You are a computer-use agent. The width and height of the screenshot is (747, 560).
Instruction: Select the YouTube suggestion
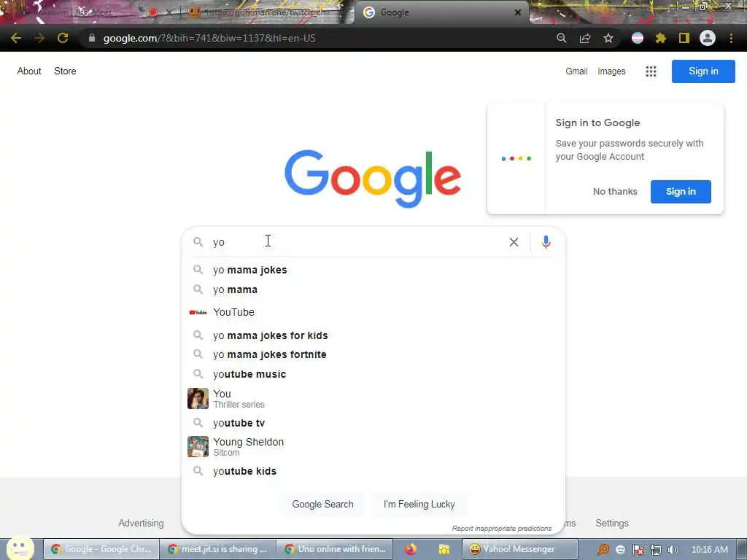click(x=373, y=312)
